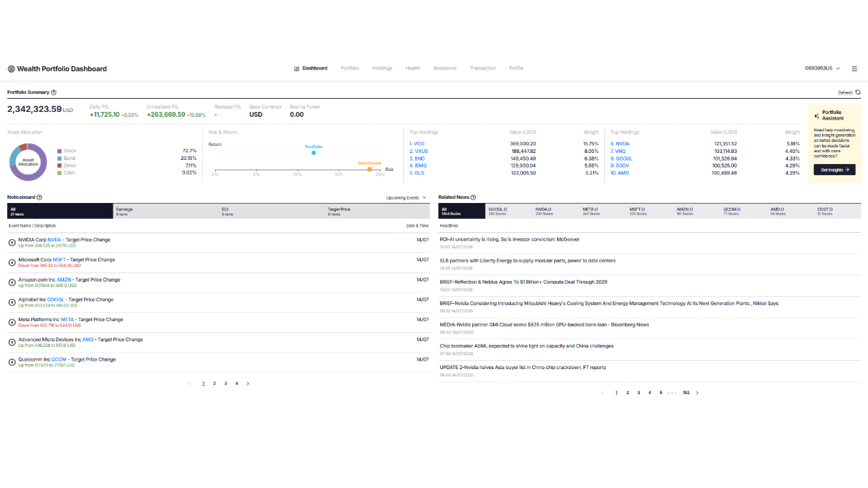Open Noticeboard help question-mark icon
Image resolution: width=868 pixels, height=488 pixels.
pos(39,197)
